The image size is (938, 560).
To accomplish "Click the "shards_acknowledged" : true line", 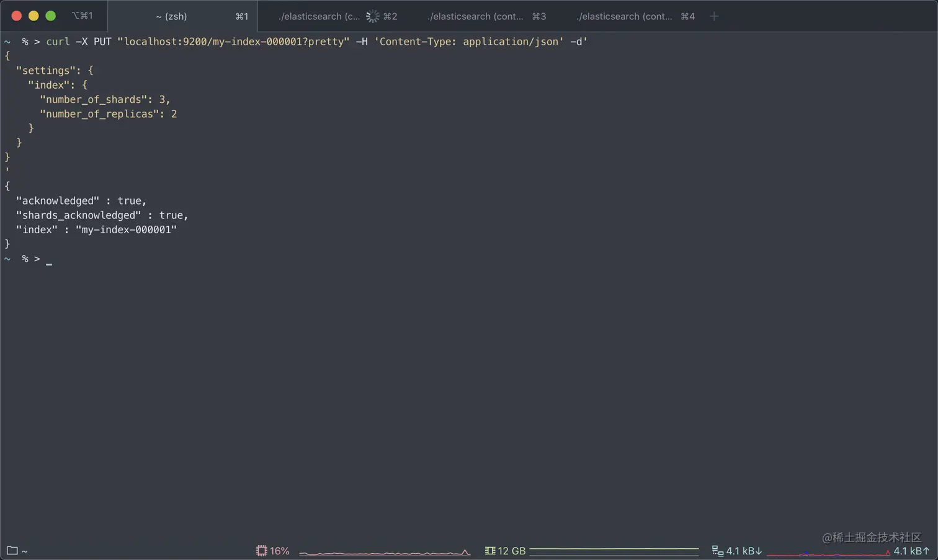I will pyautogui.click(x=102, y=215).
